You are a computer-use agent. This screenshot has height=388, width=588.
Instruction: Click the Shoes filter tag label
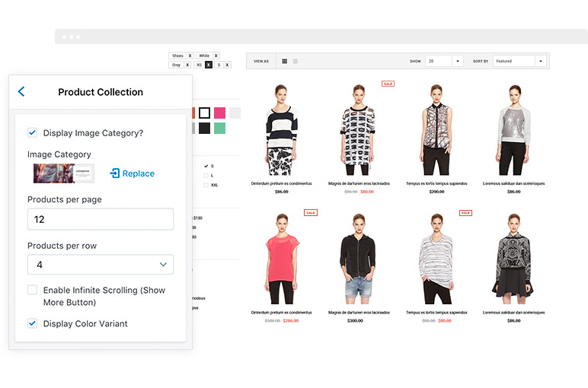tap(177, 56)
